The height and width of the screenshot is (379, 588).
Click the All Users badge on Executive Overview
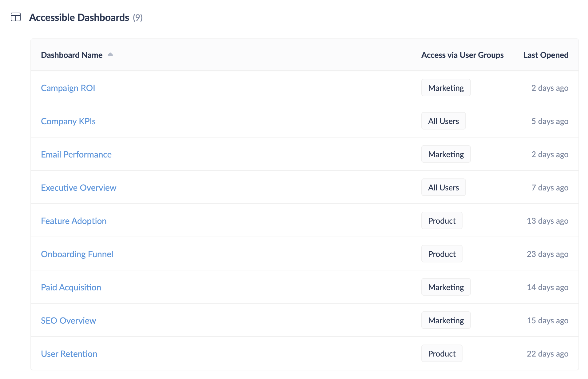coord(443,187)
